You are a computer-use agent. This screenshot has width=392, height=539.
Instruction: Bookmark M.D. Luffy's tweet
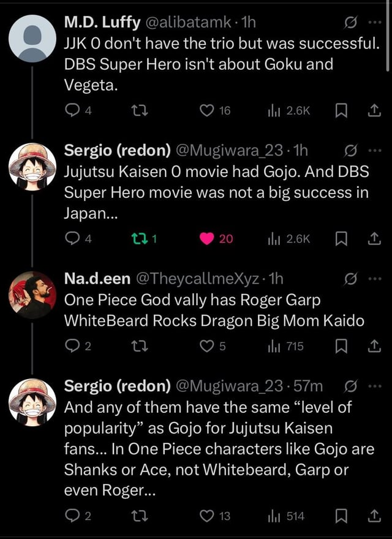click(x=341, y=110)
